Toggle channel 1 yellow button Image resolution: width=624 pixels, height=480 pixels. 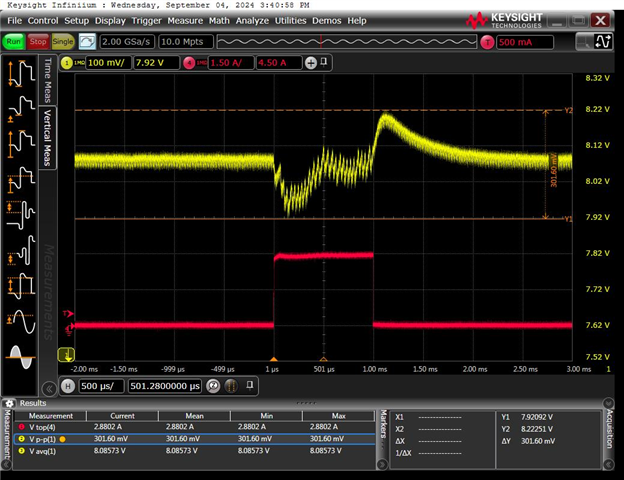click(x=66, y=63)
